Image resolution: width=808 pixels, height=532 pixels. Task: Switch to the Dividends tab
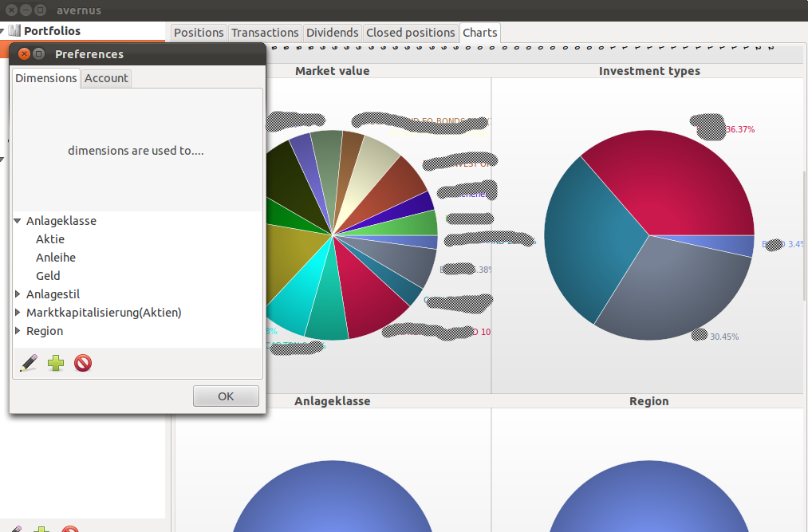click(x=332, y=33)
